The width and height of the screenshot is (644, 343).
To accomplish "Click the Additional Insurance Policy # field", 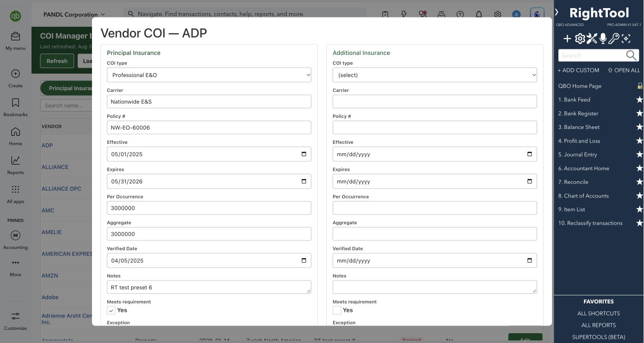I will [x=435, y=128].
